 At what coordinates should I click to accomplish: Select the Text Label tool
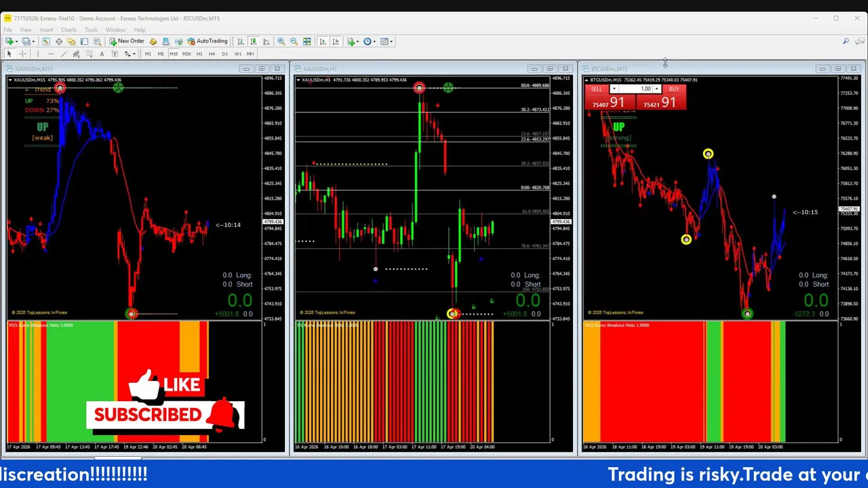click(115, 54)
